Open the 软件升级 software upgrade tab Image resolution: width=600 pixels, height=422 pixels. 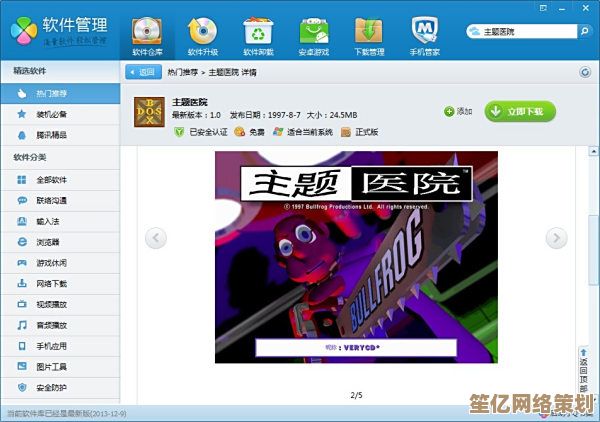pos(203,37)
